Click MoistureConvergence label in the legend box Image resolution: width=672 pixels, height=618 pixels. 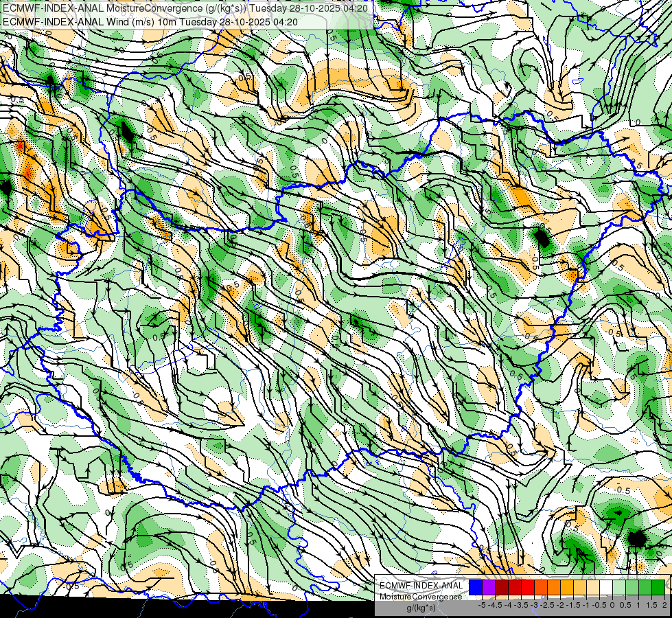[x=421, y=597]
